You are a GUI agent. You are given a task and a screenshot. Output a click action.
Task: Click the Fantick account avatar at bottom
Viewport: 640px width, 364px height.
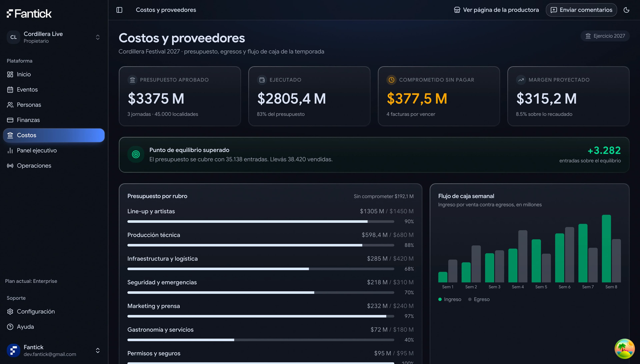13,350
